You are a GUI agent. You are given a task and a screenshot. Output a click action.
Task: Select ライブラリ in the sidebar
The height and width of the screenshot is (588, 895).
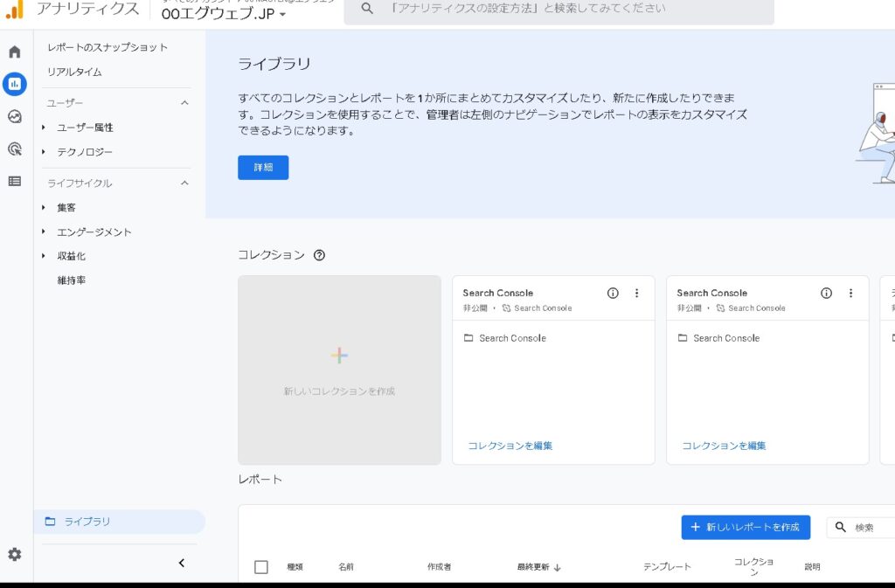(x=87, y=522)
